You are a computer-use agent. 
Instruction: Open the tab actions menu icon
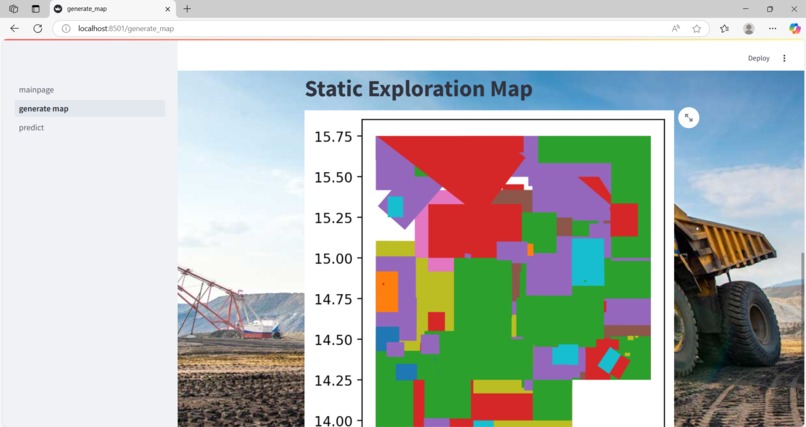click(x=35, y=9)
